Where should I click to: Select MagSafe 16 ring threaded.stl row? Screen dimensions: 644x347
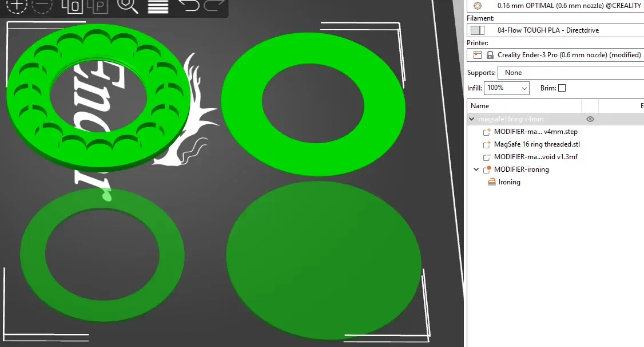(537, 144)
